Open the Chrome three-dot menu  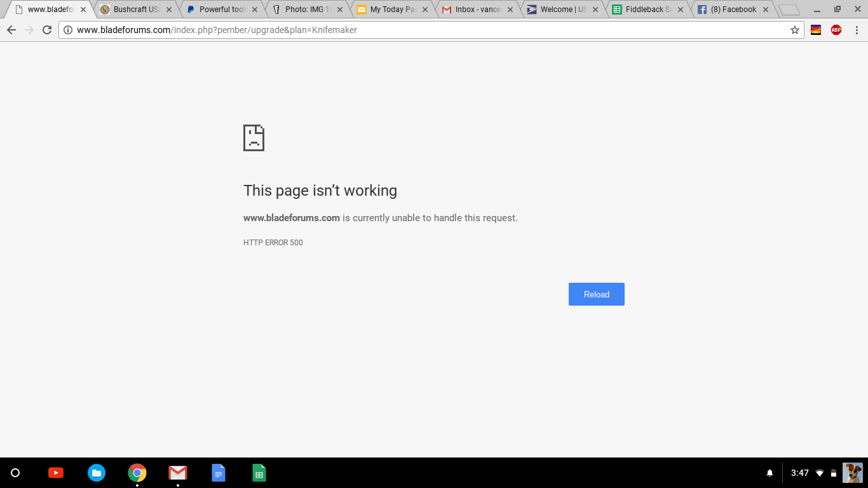click(856, 30)
